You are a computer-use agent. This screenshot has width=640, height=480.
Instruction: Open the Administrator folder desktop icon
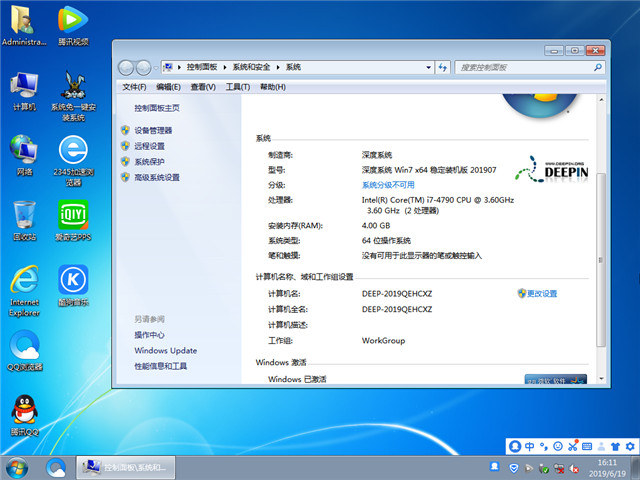point(24,25)
